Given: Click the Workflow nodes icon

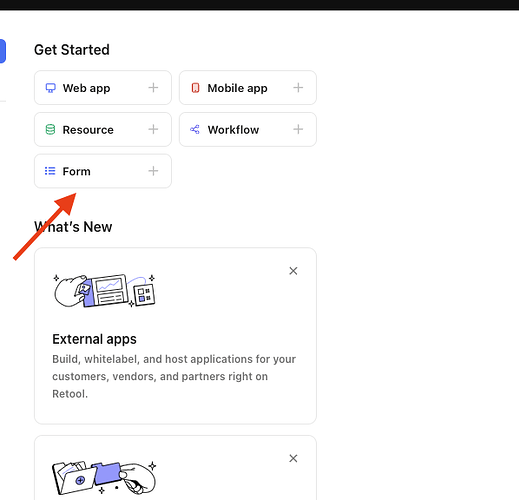Looking at the screenshot, I should pos(195,129).
